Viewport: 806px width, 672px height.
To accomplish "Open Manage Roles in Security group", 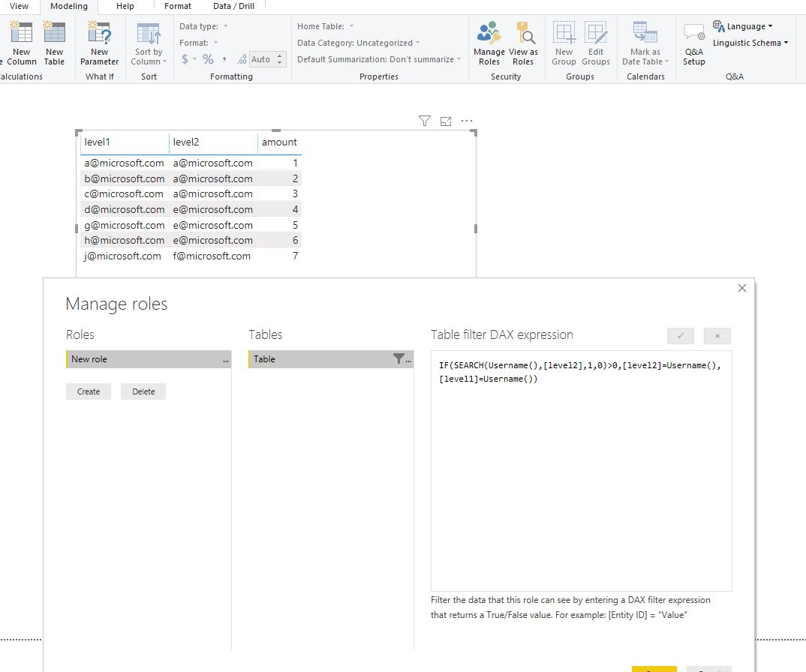I will point(489,43).
